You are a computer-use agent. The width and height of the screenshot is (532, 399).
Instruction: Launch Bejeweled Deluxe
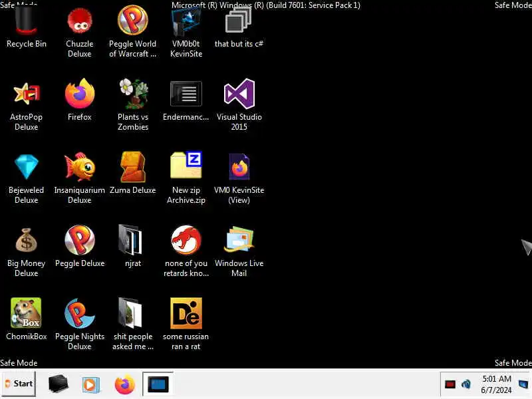[x=26, y=178]
